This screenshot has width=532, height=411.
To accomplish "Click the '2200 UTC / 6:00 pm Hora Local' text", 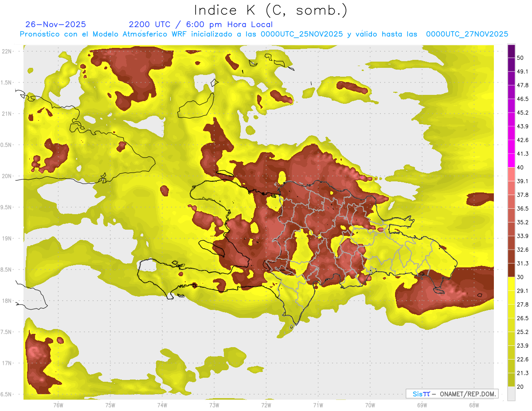I will (x=200, y=24).
